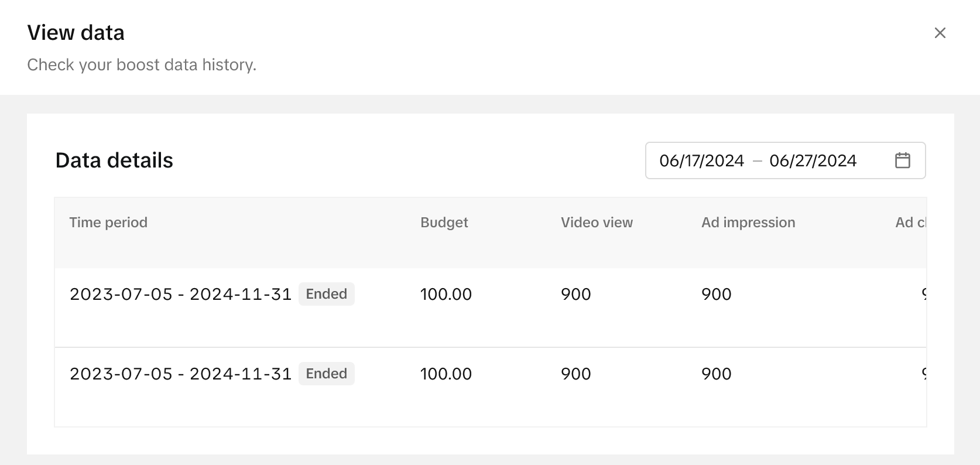This screenshot has width=980, height=465.
Task: Select the Video view column header
Action: 597,223
